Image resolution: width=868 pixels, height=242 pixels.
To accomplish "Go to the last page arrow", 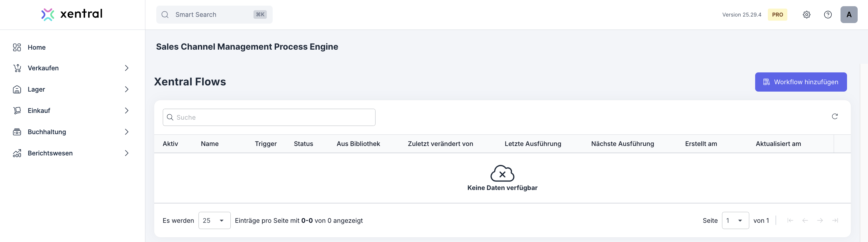I will point(835,220).
